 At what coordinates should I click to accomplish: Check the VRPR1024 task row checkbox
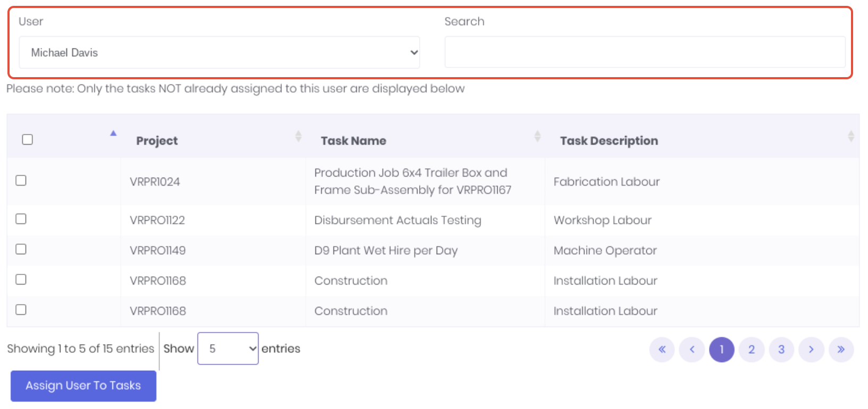[x=21, y=180]
